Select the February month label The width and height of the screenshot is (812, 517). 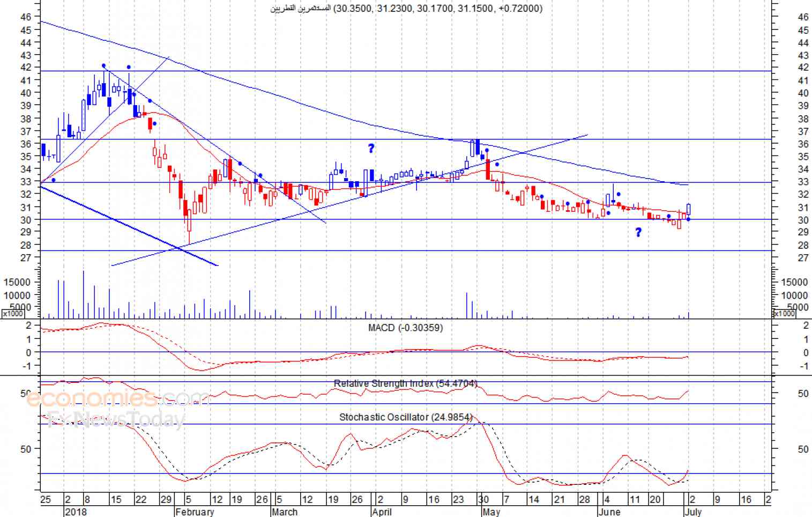195,512
